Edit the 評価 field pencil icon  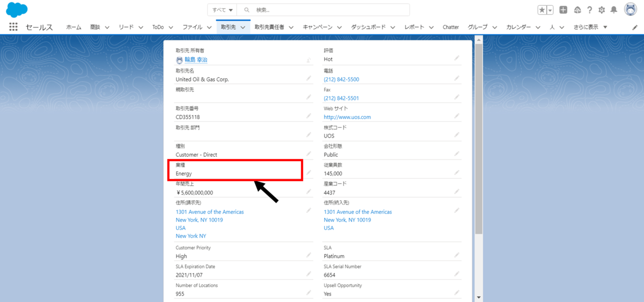pyautogui.click(x=457, y=58)
